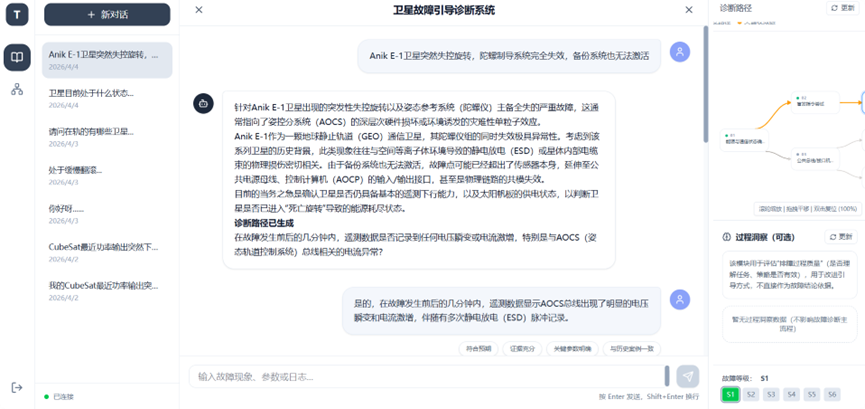Click the chat area vertical scrollbar
This screenshot has width=865, height=409.
pyautogui.click(x=705, y=83)
